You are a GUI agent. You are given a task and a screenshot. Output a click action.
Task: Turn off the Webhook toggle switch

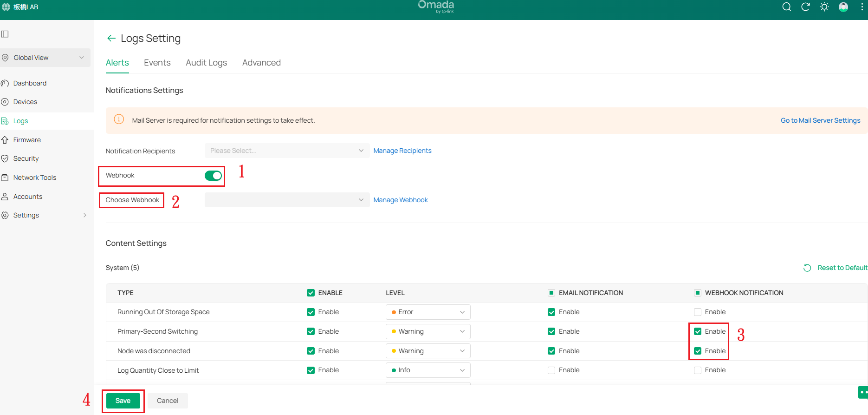213,176
